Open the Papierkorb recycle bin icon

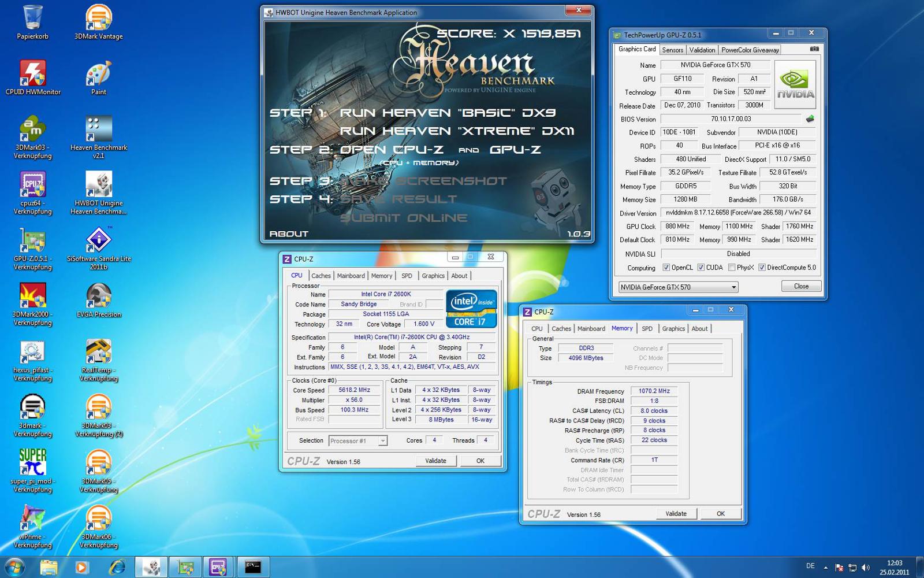pos(32,22)
